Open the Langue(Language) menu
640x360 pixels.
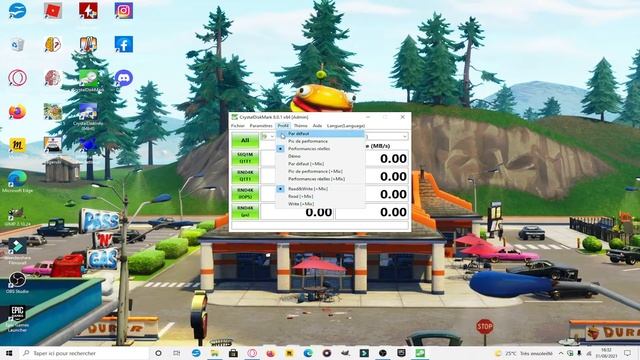[346, 126]
